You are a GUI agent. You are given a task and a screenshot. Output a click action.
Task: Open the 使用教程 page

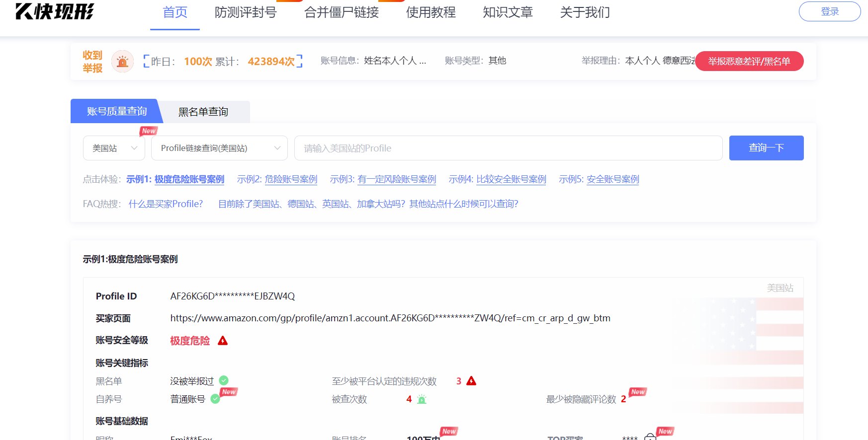click(x=431, y=12)
